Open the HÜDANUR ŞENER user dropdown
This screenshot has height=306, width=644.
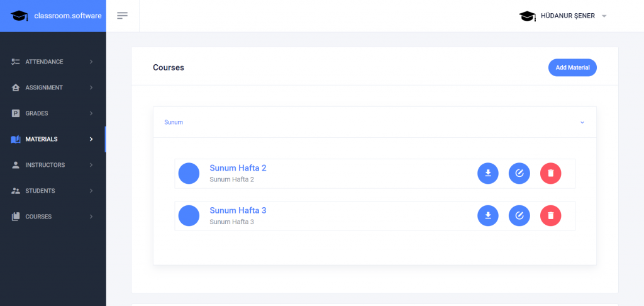(x=604, y=16)
